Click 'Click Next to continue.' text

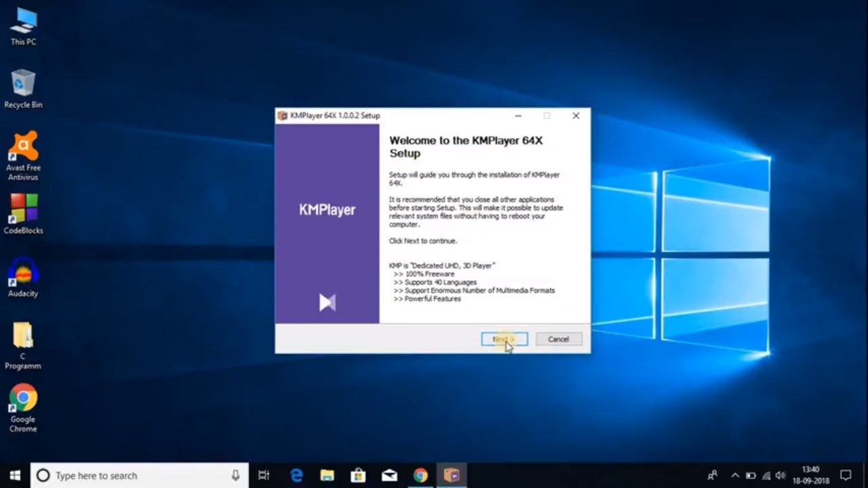[x=423, y=241]
